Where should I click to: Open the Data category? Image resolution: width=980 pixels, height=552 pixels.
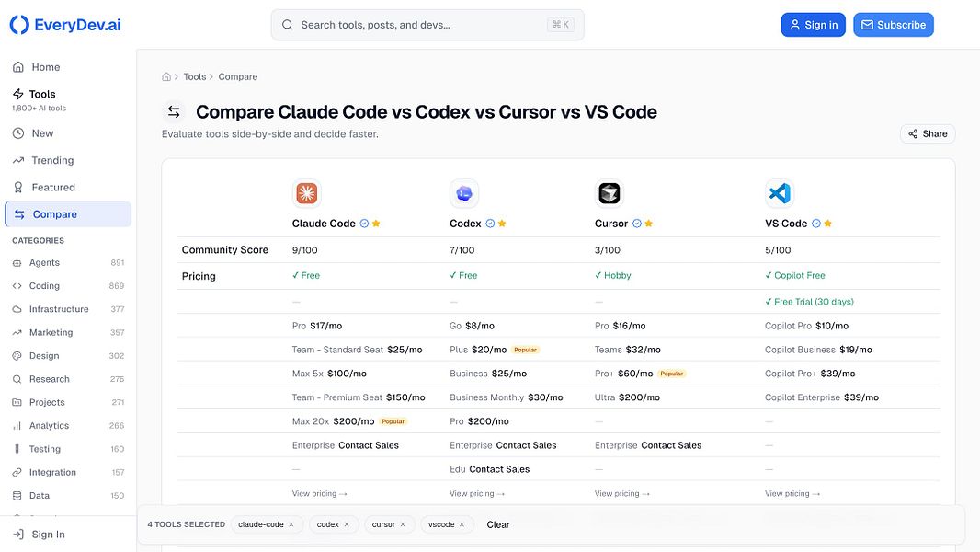point(68,495)
